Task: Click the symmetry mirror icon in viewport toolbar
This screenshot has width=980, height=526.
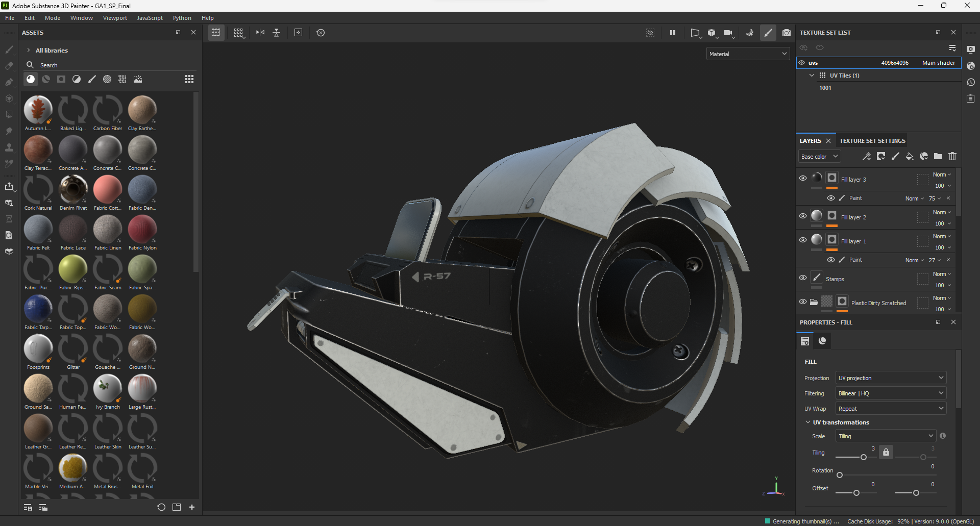Action: (x=260, y=33)
